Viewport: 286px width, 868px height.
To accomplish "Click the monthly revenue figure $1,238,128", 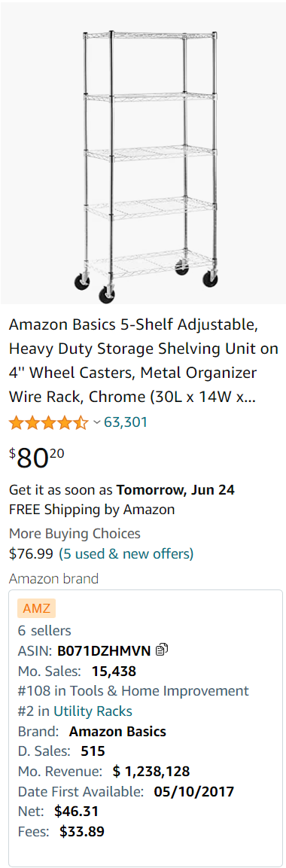I will tap(151, 771).
